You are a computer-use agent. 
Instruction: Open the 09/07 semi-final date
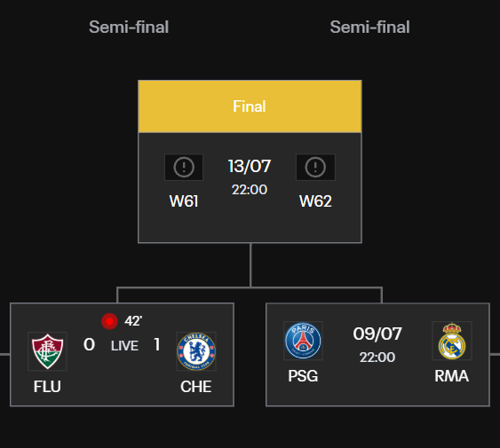pos(377,334)
